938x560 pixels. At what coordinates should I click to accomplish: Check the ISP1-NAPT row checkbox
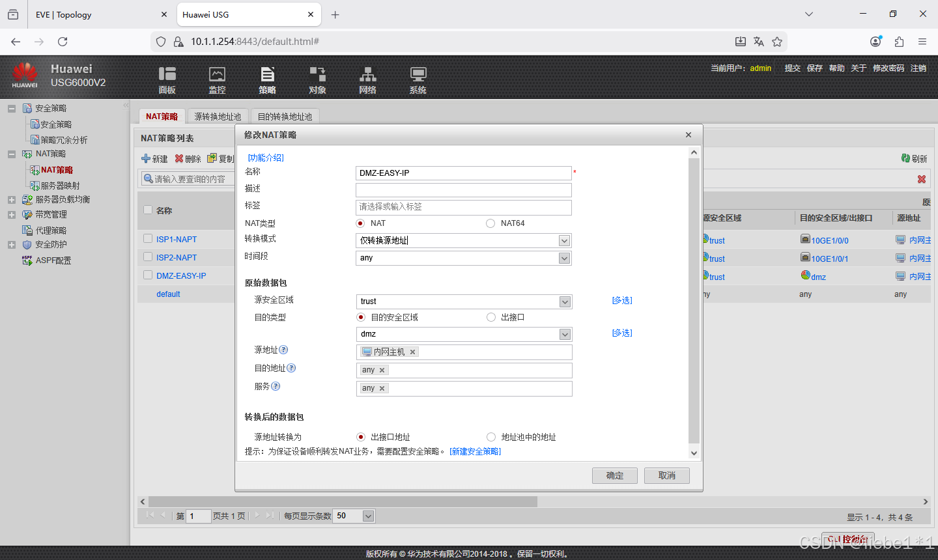[x=148, y=239]
